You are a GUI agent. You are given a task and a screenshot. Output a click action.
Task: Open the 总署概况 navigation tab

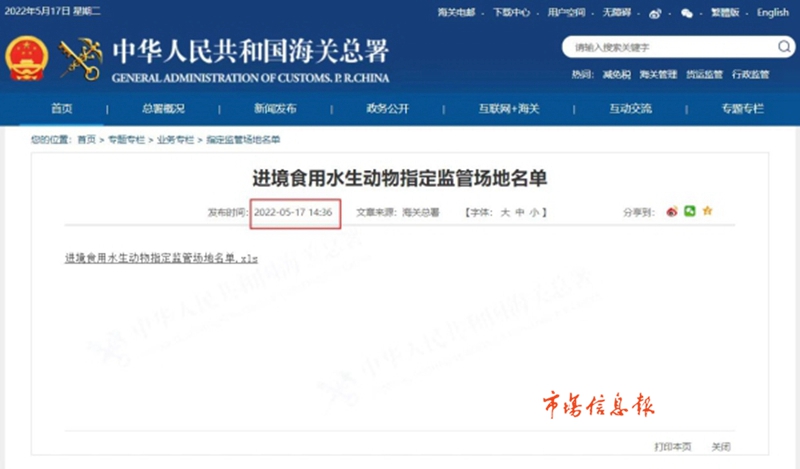163,108
